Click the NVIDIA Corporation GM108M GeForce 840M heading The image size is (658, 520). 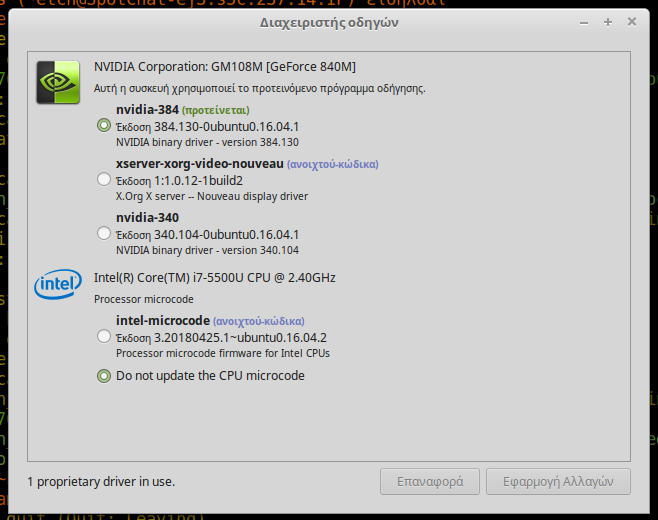pyautogui.click(x=225, y=67)
